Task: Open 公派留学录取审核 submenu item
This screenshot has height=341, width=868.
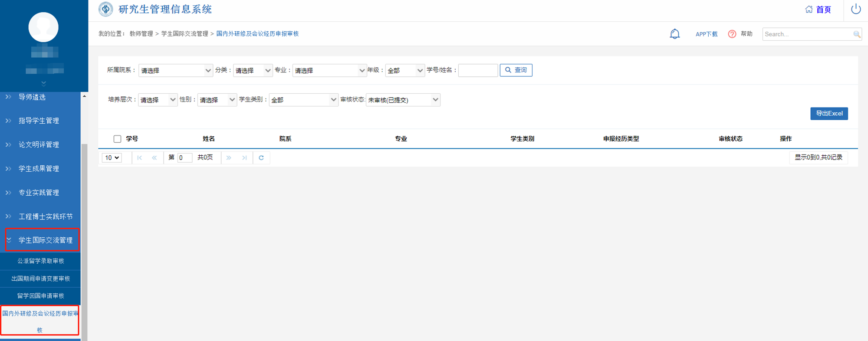Action: click(x=40, y=261)
